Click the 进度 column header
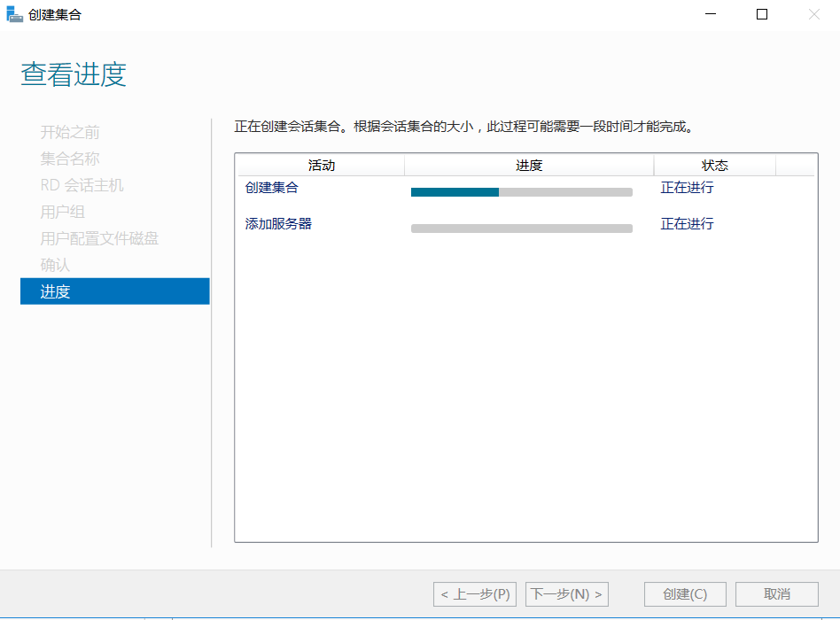The image size is (840, 620). pos(529,166)
